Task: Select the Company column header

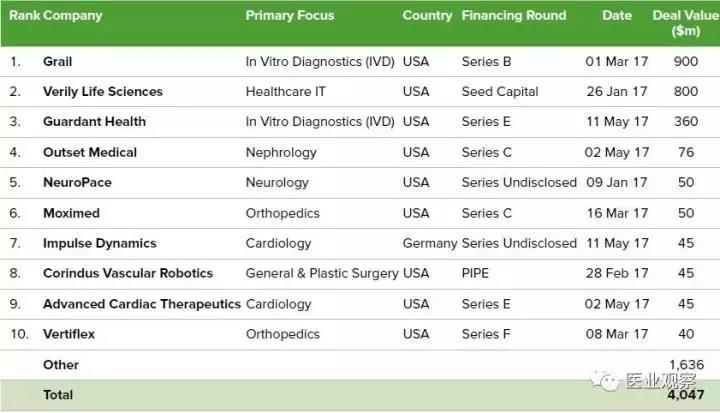Action: tap(73, 16)
